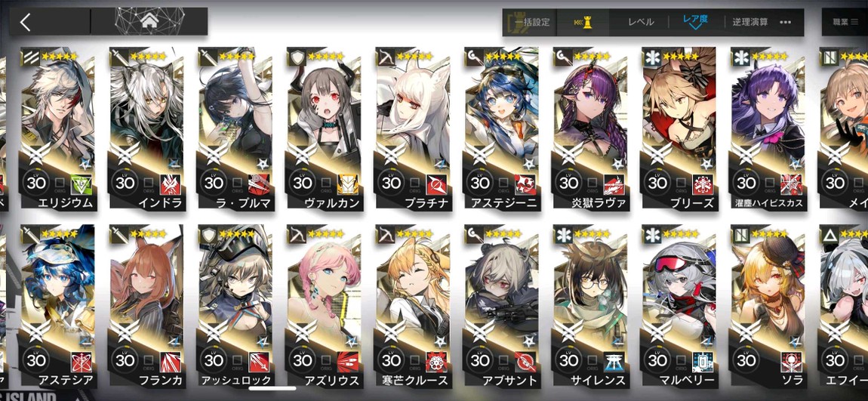The height and width of the screenshot is (401, 868).
Task: Open the 炎獄ラヴァ operator card
Action: click(590, 128)
